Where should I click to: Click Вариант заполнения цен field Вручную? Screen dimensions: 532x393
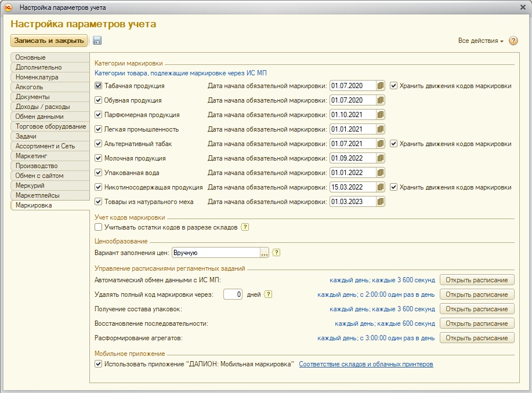[x=216, y=253]
